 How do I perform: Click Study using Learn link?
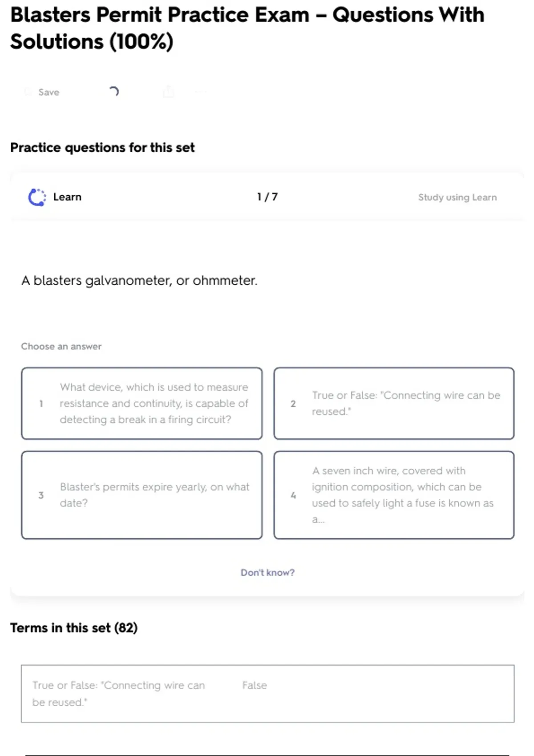pos(457,197)
